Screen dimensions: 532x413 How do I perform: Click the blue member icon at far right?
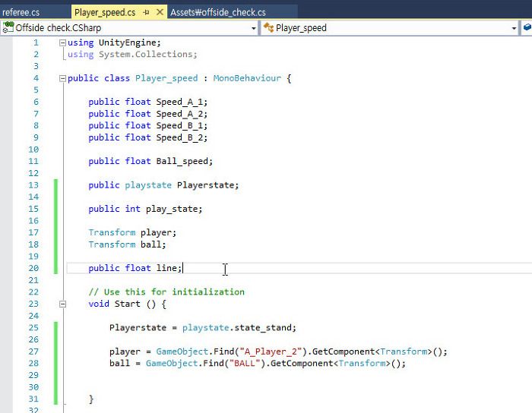click(x=527, y=27)
